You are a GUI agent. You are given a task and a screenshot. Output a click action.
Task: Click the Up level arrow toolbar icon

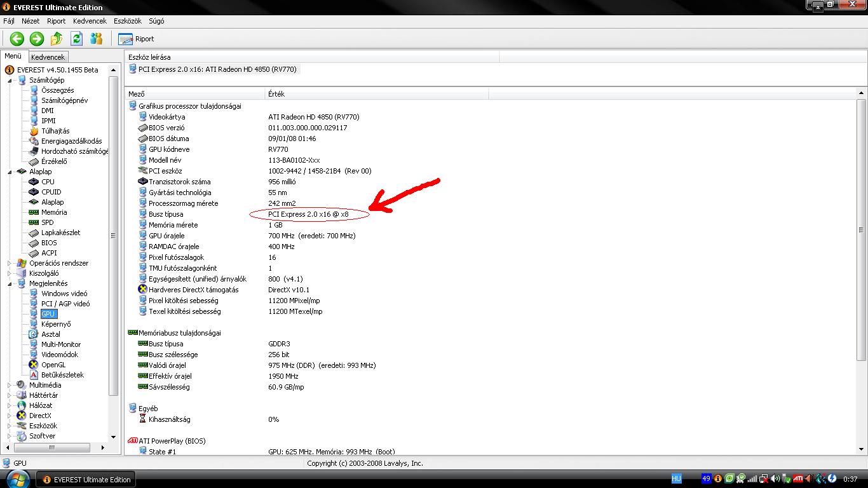[57, 39]
